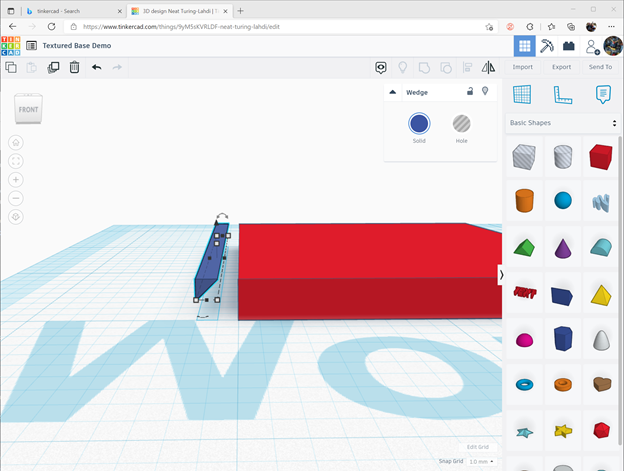The width and height of the screenshot is (624, 471).
Task: Pick the Scribble shape
Action: point(601,202)
